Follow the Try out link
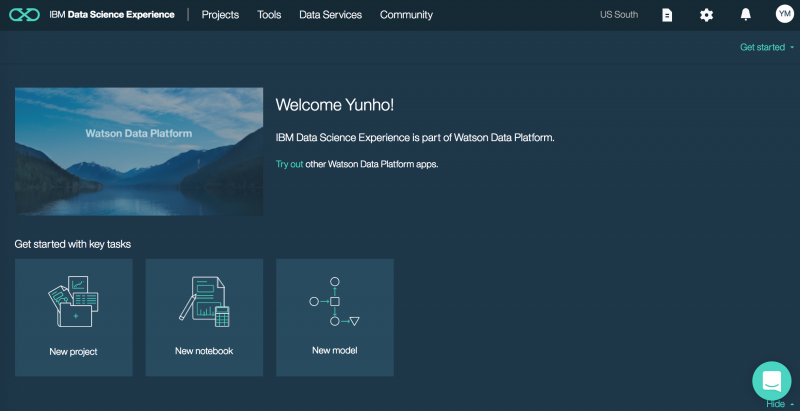Screen dimensions: 800x411 tap(289, 164)
